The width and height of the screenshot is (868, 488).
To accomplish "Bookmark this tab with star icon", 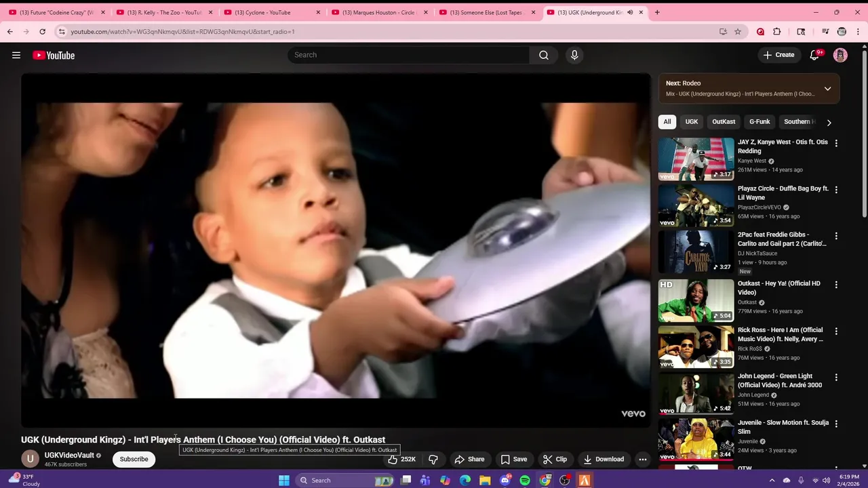I will coord(738,31).
